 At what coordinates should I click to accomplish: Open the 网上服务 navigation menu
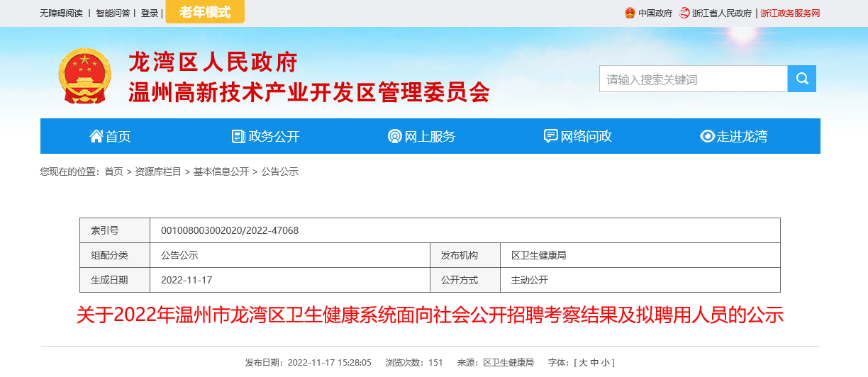pyautogui.click(x=423, y=136)
